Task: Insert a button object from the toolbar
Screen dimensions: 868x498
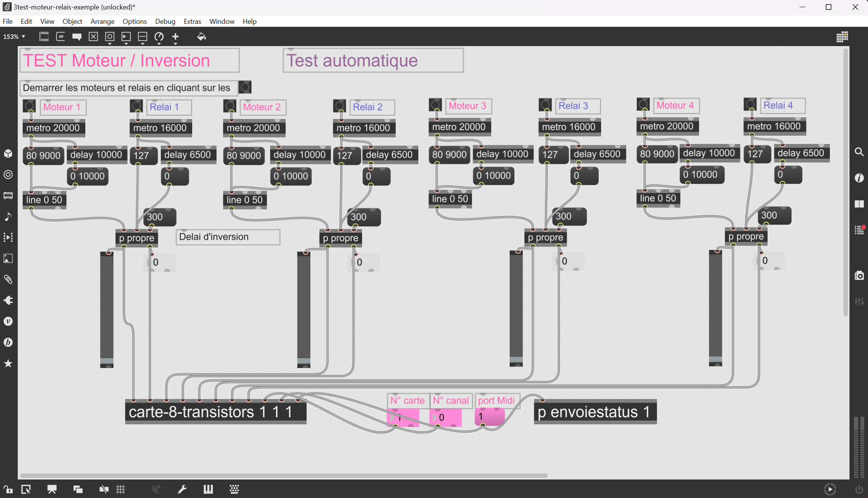Action: (109, 37)
